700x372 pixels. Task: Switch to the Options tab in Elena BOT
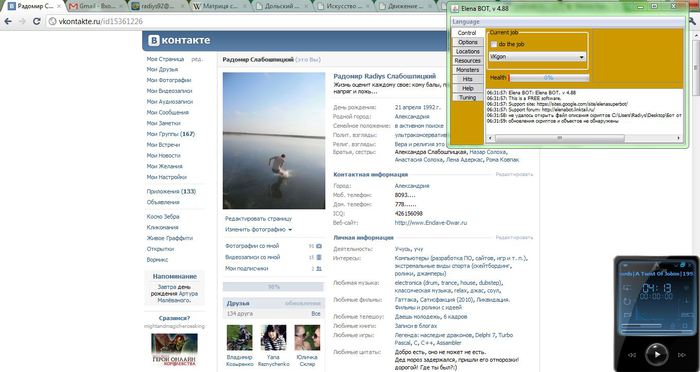tap(467, 42)
